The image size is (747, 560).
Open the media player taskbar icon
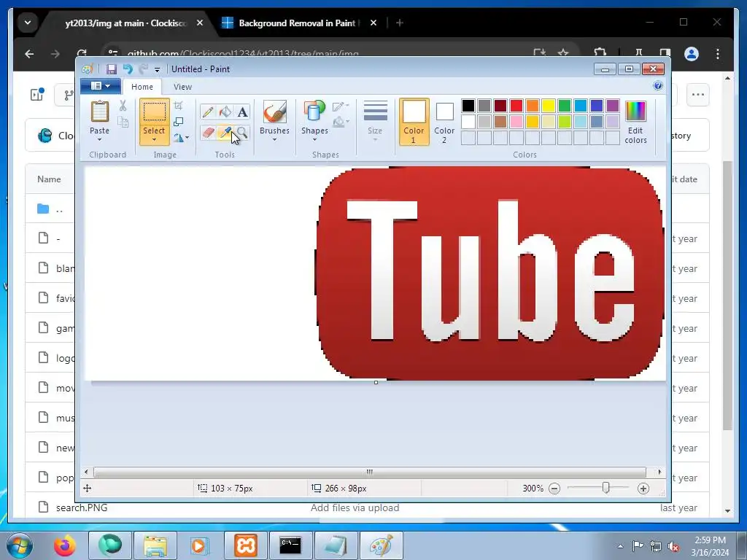point(200,545)
